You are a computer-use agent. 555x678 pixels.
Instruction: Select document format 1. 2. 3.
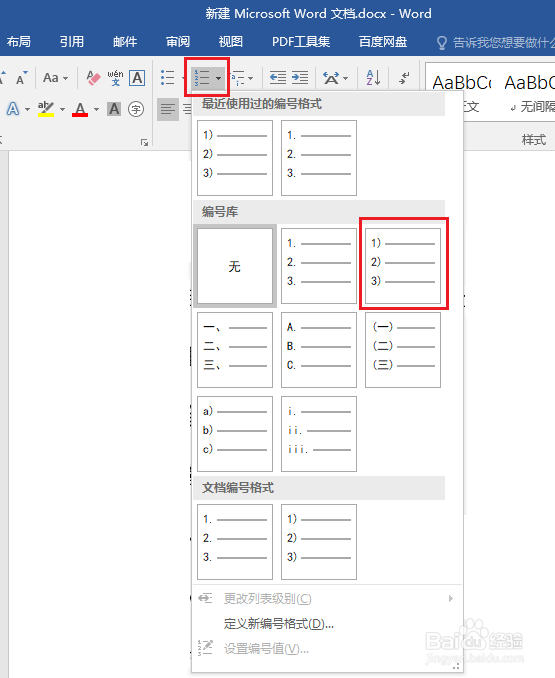(235, 542)
